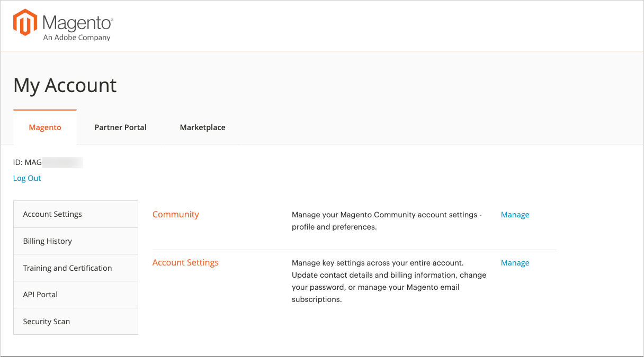Go to Billing History in the sidebar
The height and width of the screenshot is (357, 644).
click(x=47, y=241)
